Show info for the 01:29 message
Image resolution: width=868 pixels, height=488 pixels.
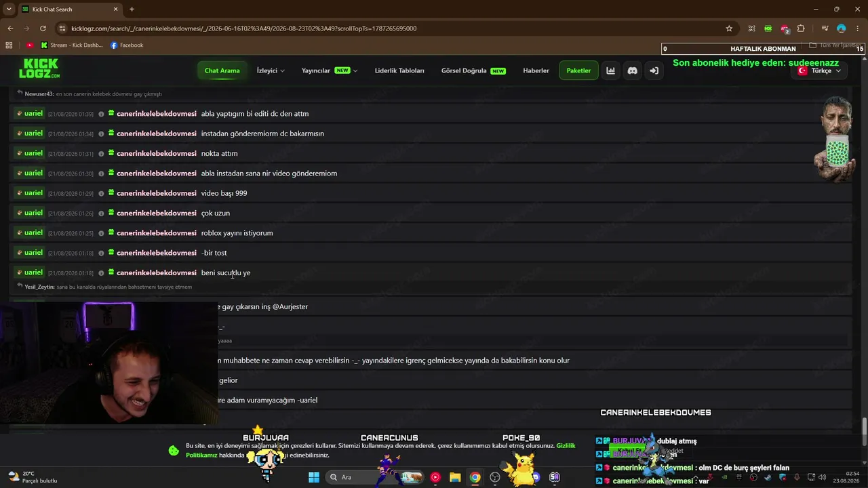(101, 193)
